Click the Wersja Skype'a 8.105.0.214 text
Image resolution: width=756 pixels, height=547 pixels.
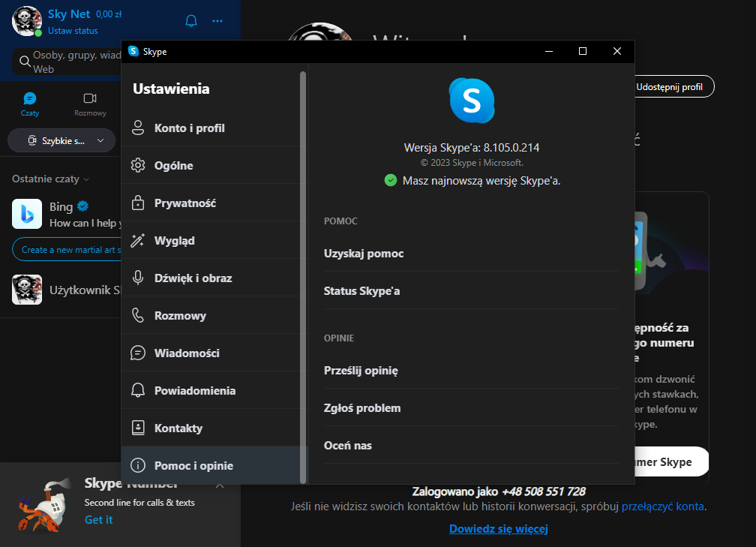[x=472, y=148]
